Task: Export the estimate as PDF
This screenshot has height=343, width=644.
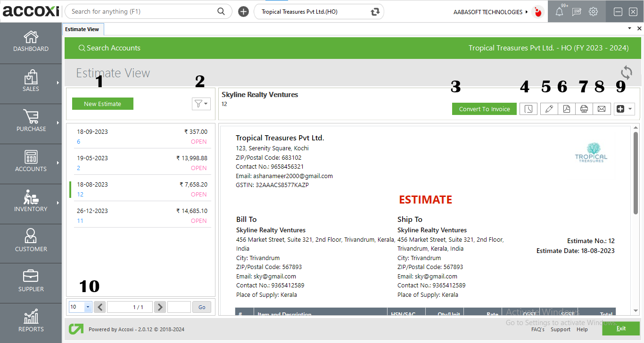Action: coord(567,108)
